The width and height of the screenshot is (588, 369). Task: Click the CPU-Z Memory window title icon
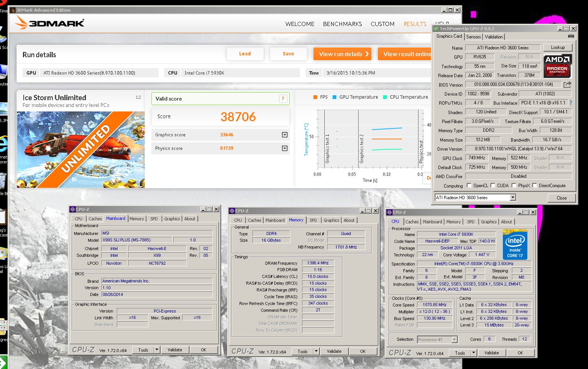(232, 211)
